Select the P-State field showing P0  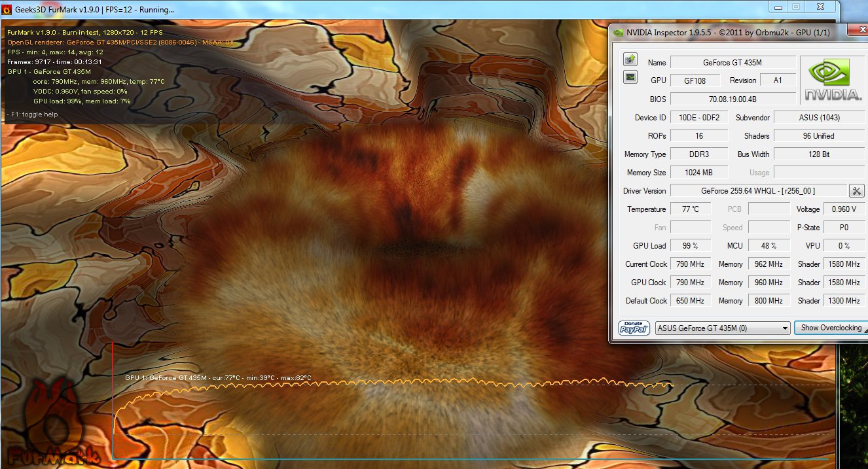(x=844, y=228)
